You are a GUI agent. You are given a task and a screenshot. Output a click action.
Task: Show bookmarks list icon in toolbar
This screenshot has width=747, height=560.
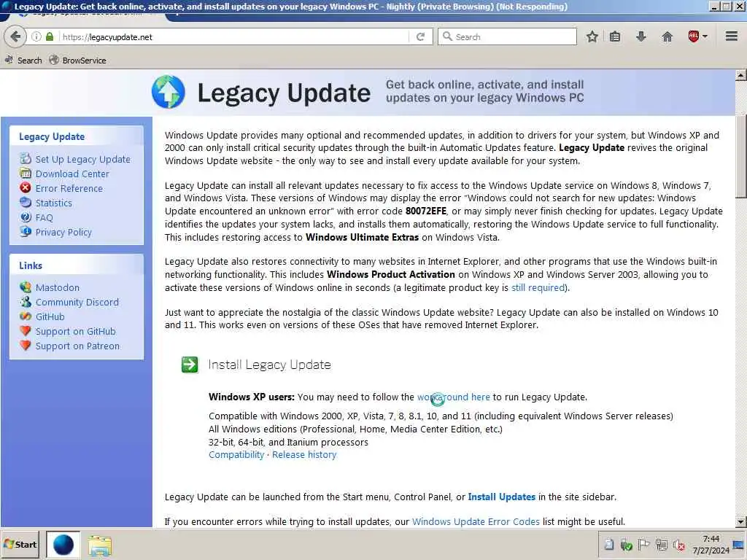click(615, 36)
